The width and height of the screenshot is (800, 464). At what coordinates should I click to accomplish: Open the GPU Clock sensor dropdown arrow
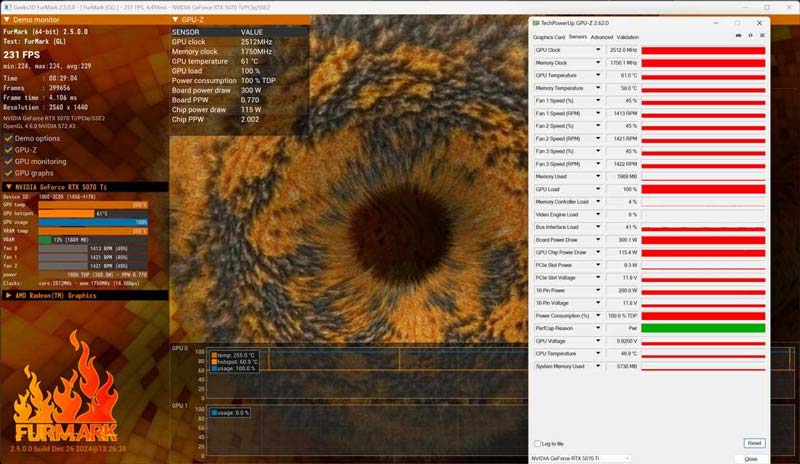pyautogui.click(x=598, y=50)
